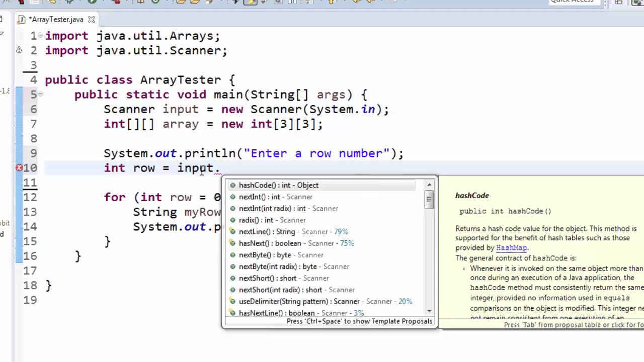Pick radix() : int - Scanner proposal
644x362 pixels.
322,220
